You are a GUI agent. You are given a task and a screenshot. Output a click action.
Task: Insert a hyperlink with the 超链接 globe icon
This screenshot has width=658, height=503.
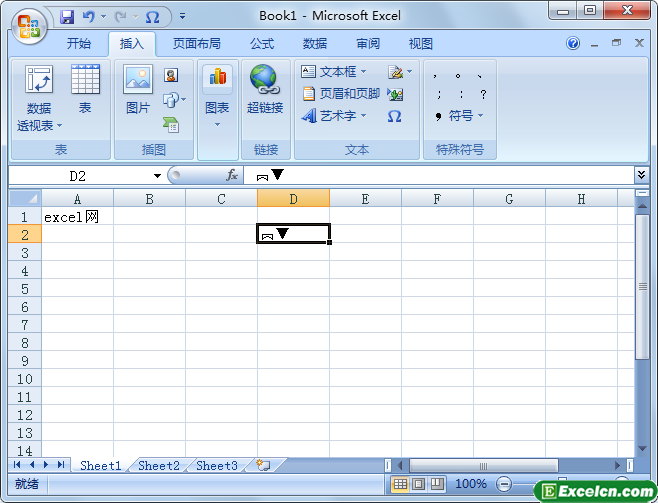pos(265,89)
